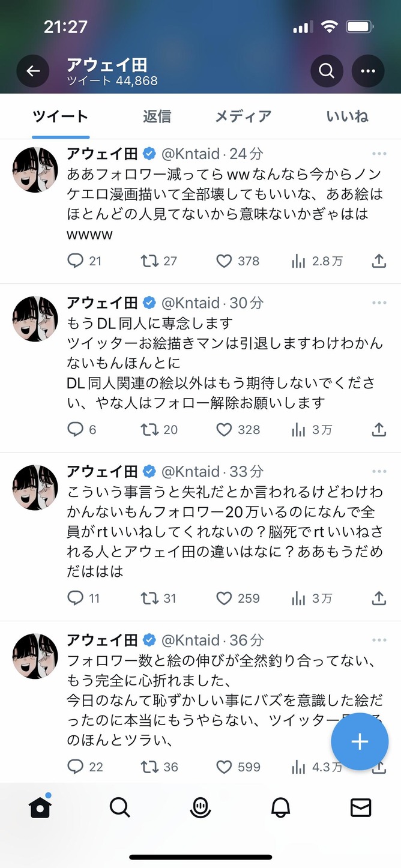Open profile search magnifier in header
This screenshot has height=868, width=401.
point(326,71)
